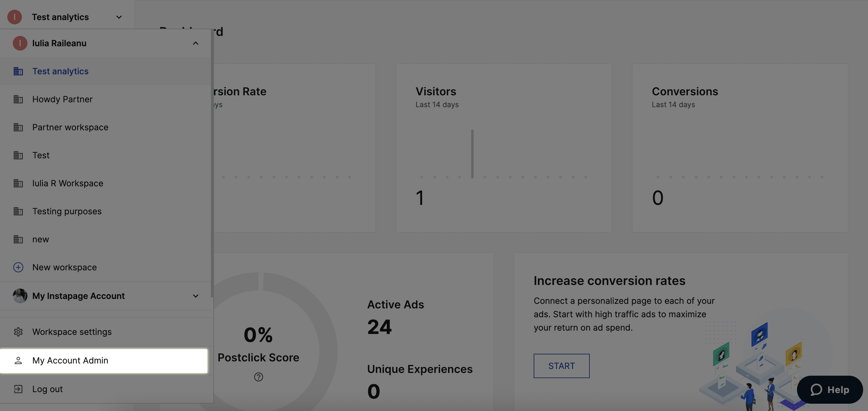
Task: Click the workspace list scrollbar
Action: tap(212, 163)
